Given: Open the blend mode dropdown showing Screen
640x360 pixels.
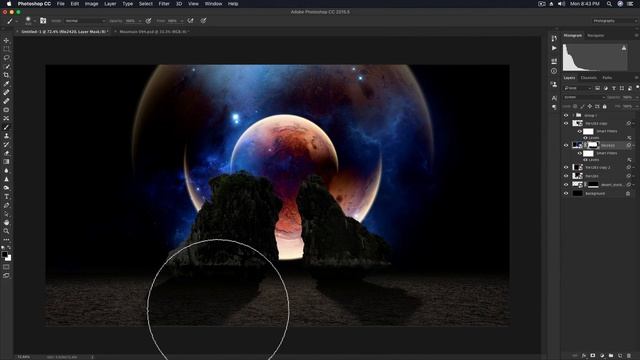Looking at the screenshot, I should coord(584,97).
